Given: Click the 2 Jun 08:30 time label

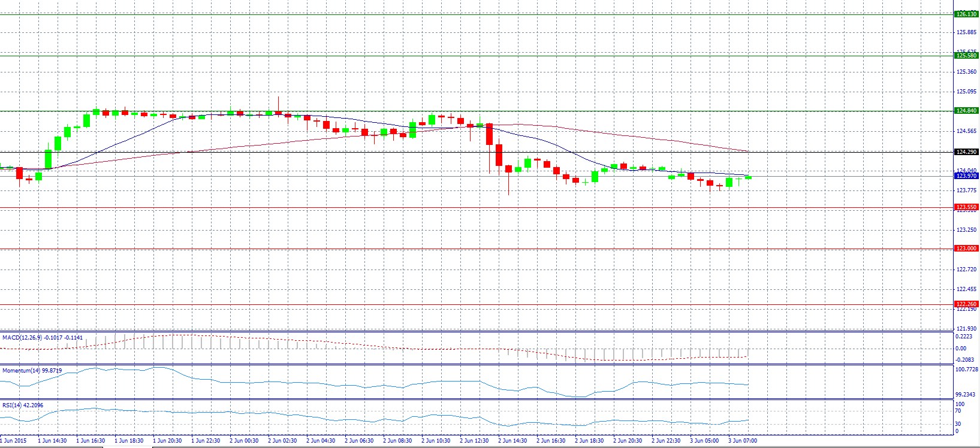Looking at the screenshot, I should 397,441.
